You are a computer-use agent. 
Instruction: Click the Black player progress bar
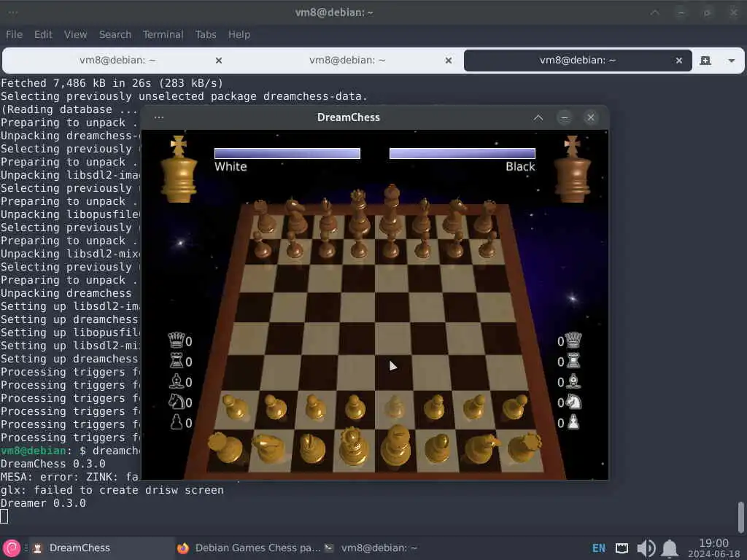(x=462, y=153)
